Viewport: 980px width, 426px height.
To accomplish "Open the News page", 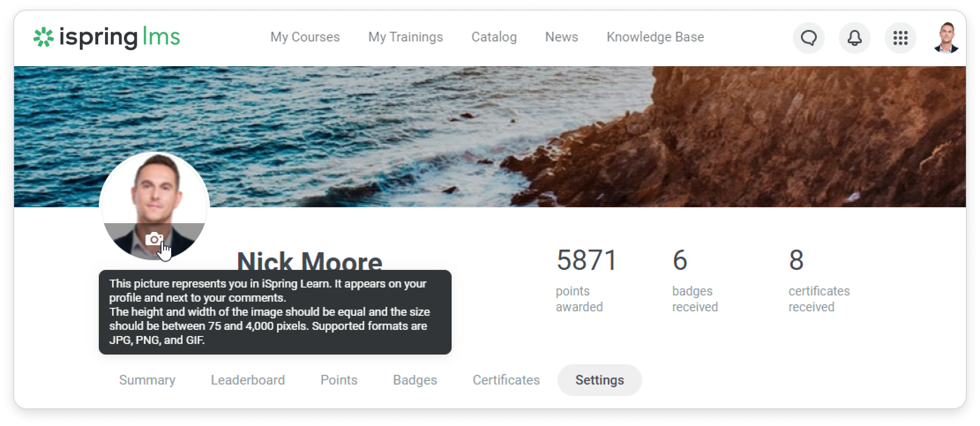I will tap(561, 37).
